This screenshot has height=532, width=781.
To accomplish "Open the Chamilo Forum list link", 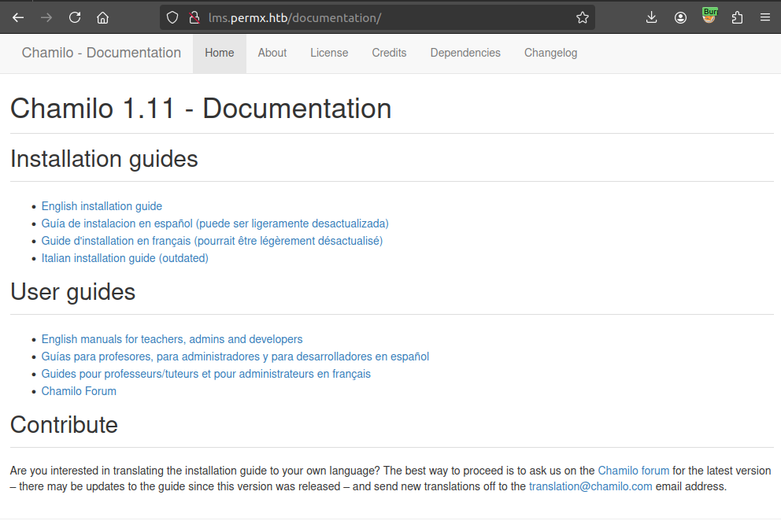I will pos(79,391).
